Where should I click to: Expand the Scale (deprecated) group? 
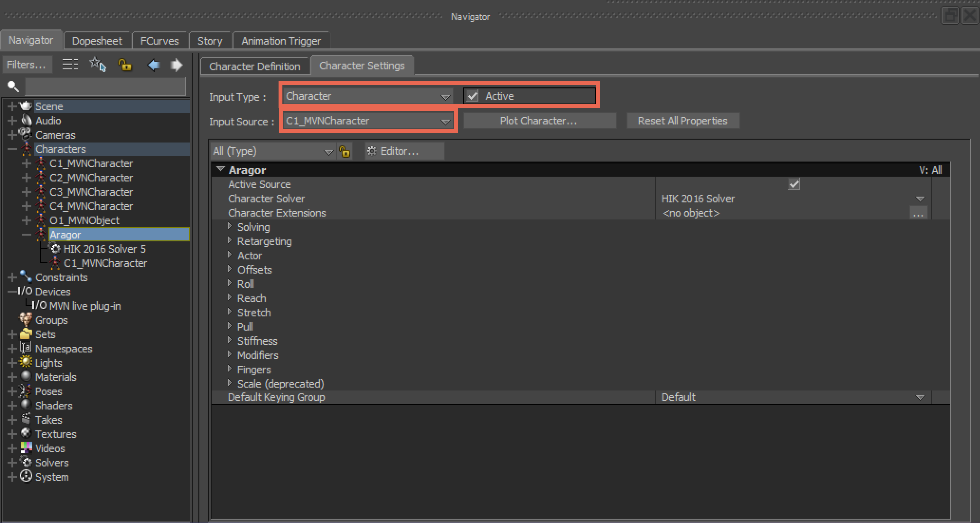pos(230,383)
